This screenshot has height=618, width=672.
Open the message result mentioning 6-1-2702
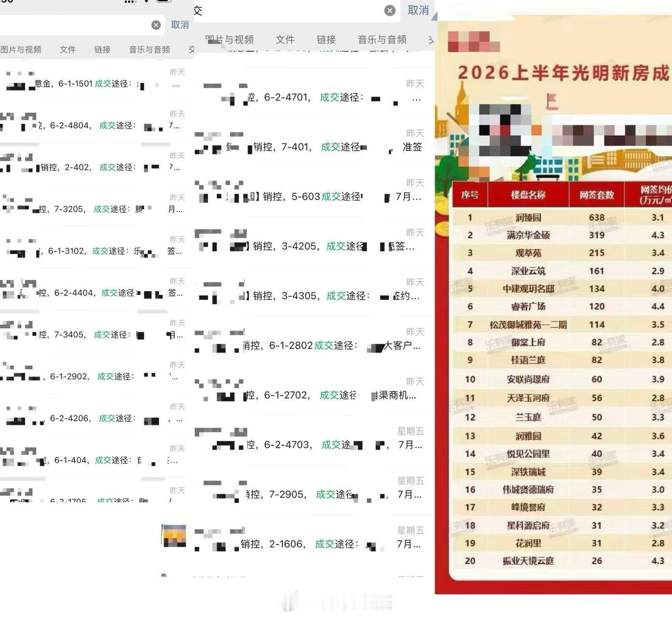point(314,391)
